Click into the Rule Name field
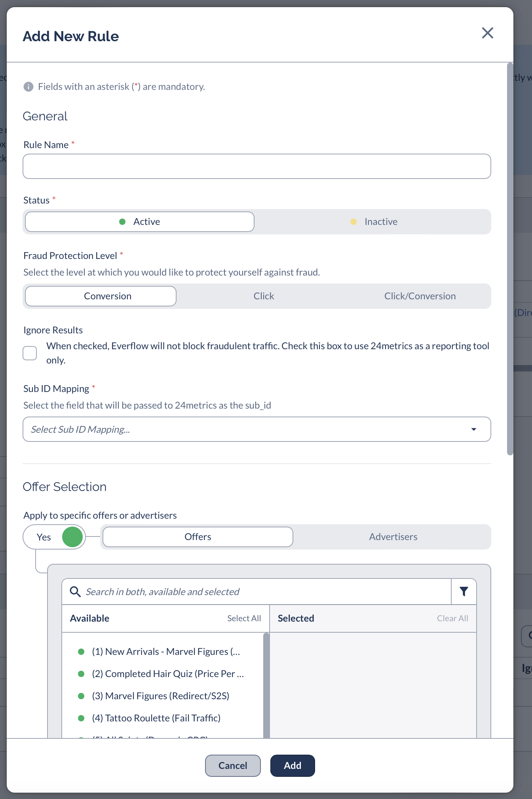Screen dimensions: 532x799 [257, 166]
